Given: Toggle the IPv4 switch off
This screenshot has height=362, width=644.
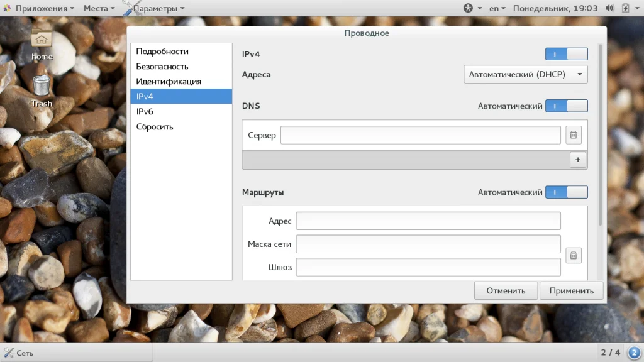Looking at the screenshot, I should point(566,55).
